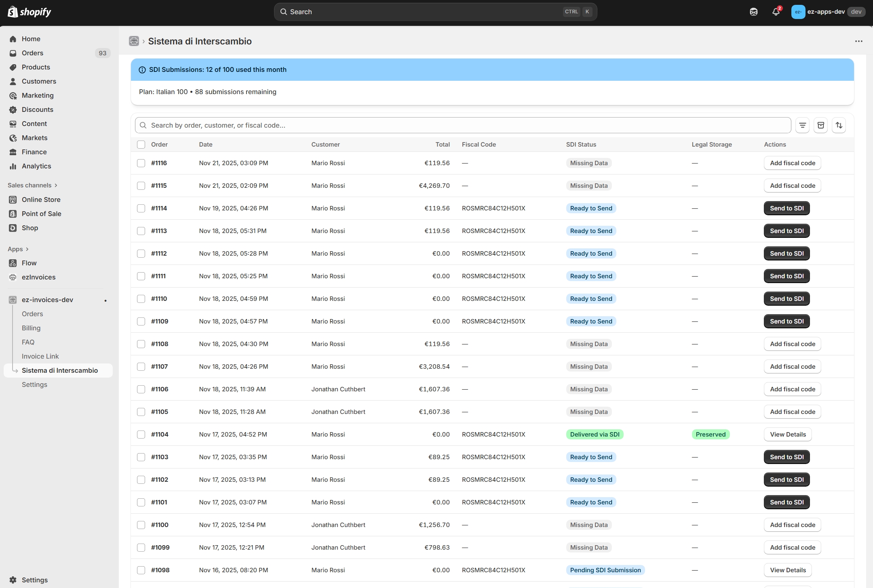The height and width of the screenshot is (588, 873).
Task: Click the ezInvoices printer icon
Action: 13,277
